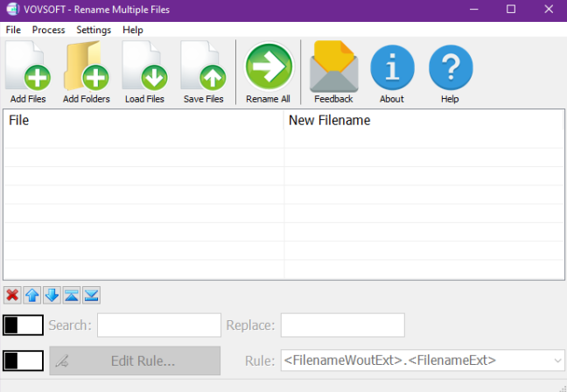
Task: Click the New Filename column header
Action: click(423, 121)
